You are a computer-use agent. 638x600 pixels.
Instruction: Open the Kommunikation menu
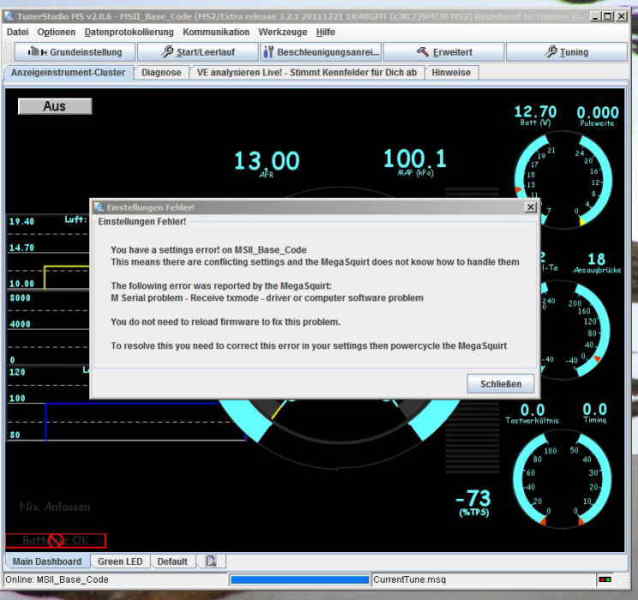pos(216,32)
